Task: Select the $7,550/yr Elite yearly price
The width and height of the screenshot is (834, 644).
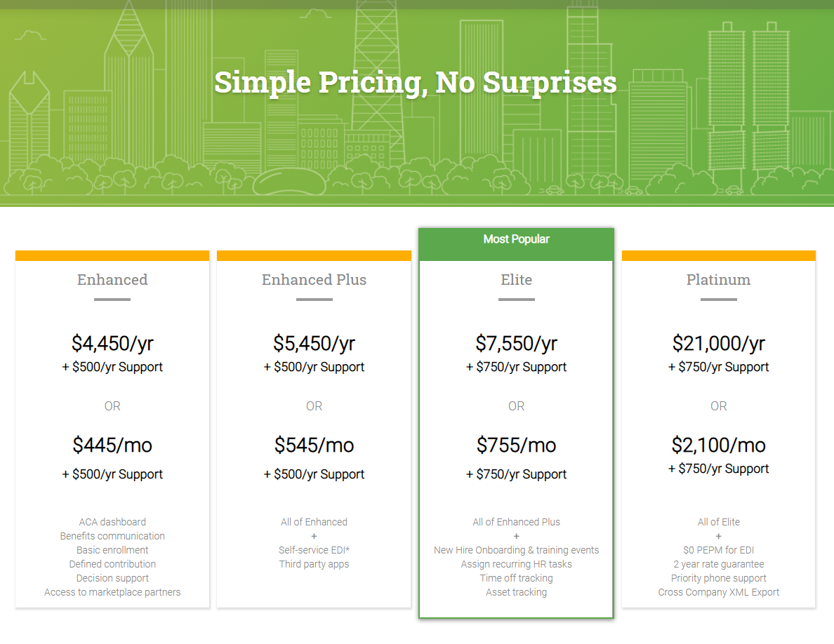Action: [516, 343]
